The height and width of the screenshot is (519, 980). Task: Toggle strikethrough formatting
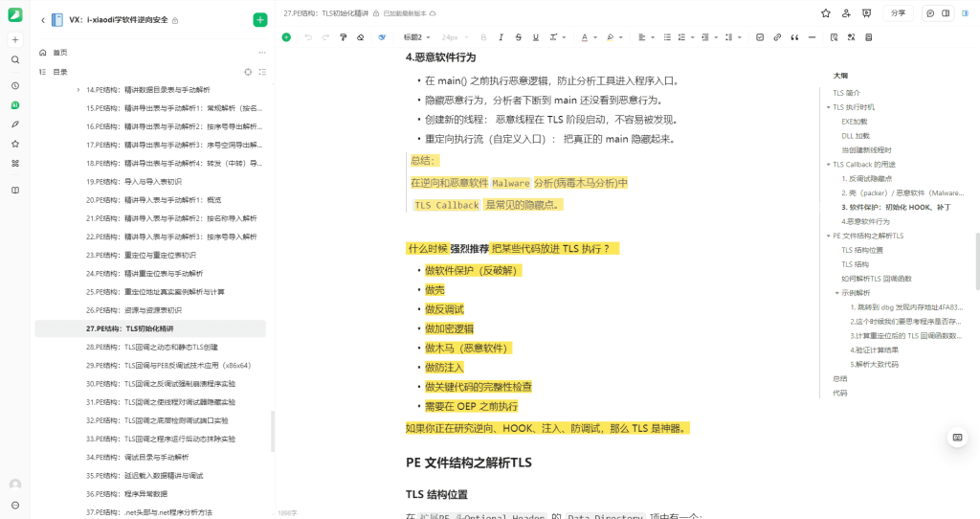518,37
